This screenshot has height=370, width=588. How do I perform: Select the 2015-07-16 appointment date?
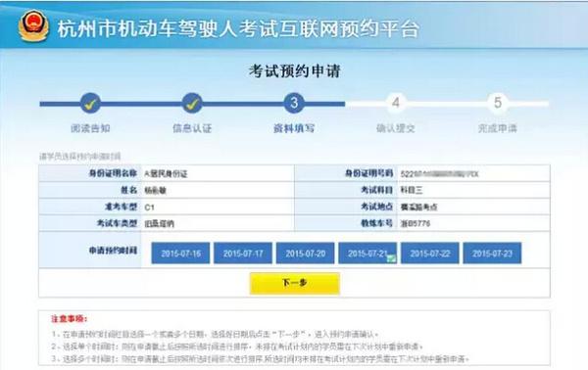coord(180,254)
